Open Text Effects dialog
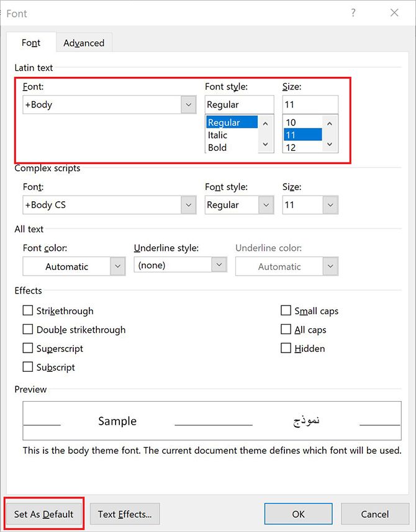The image size is (416, 532). (x=125, y=514)
